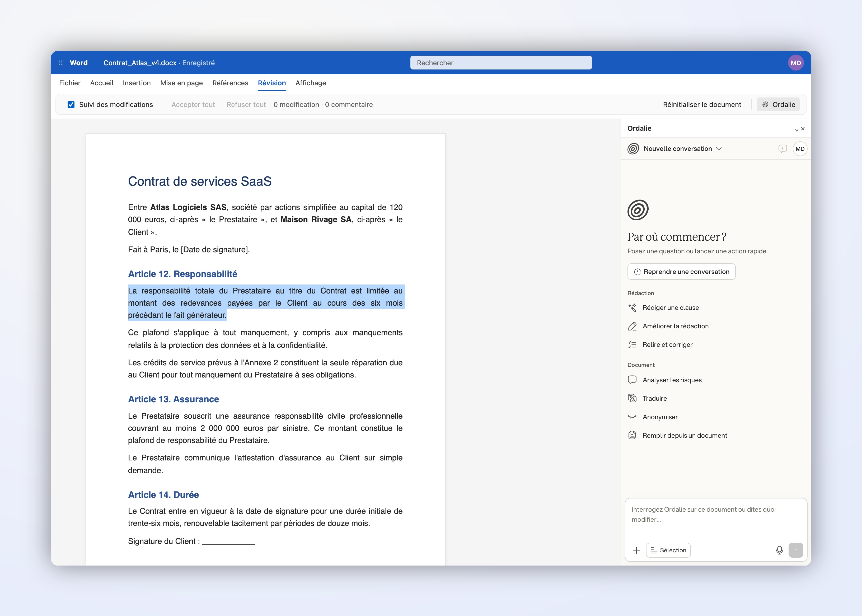862x616 pixels.
Task: Click the highlighted paragraph starting La responsabilité totale
Action: tap(265, 303)
